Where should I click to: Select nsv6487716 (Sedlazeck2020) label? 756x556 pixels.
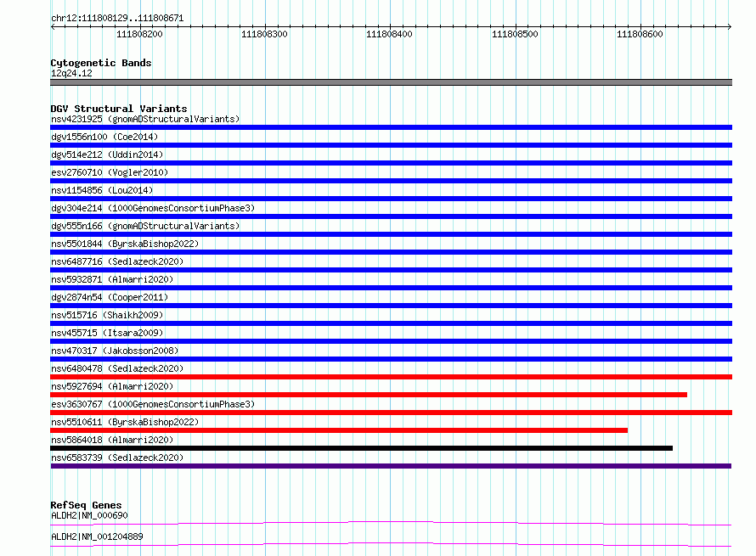[x=117, y=261]
